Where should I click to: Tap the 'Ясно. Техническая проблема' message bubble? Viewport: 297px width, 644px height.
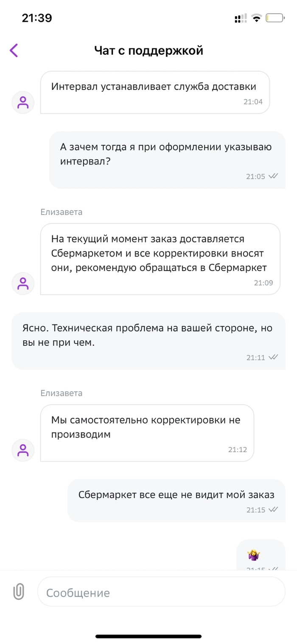(x=148, y=341)
